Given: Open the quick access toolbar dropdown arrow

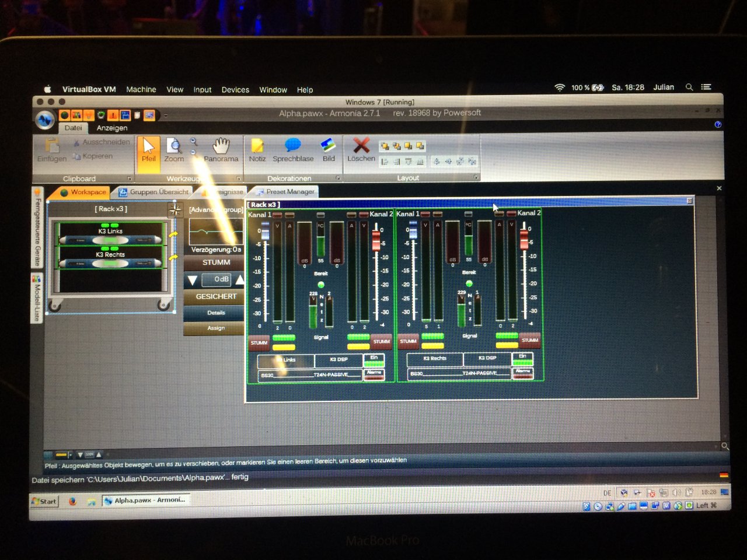Looking at the screenshot, I should point(165,116).
